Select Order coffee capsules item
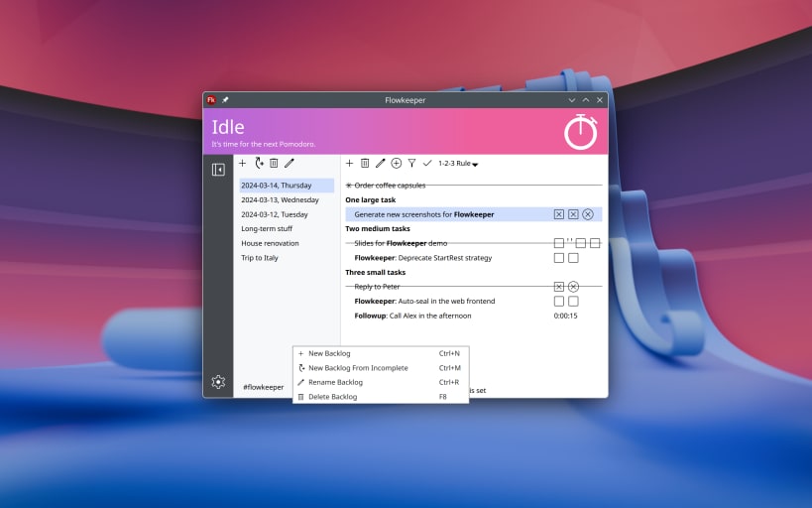812x508 pixels. point(473,186)
